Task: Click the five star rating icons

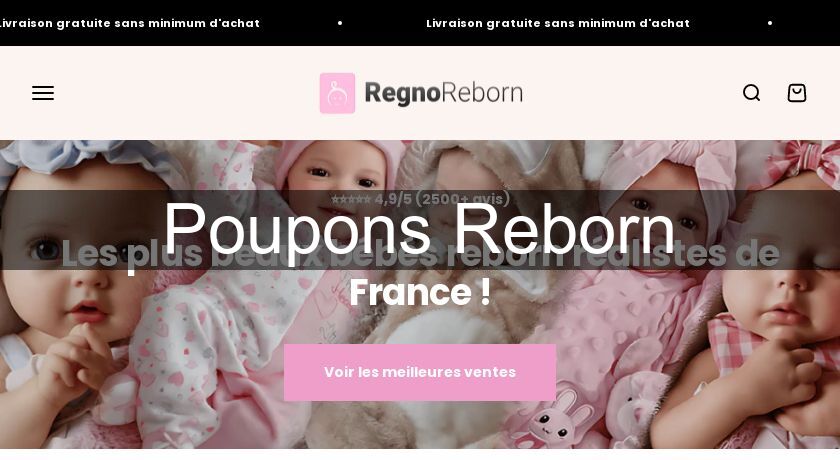Action: coord(351,200)
